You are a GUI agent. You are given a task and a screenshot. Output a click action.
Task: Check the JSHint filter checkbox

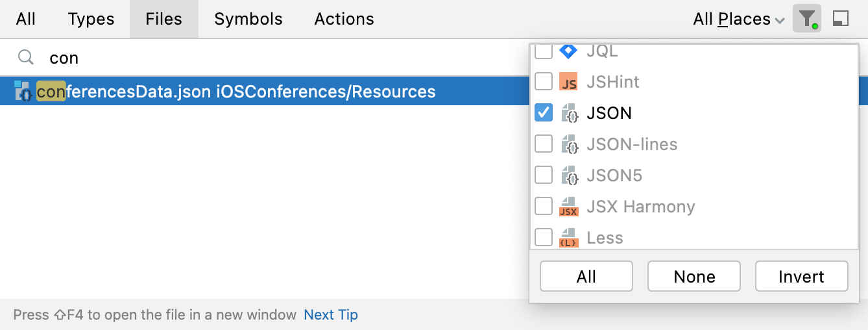[544, 82]
